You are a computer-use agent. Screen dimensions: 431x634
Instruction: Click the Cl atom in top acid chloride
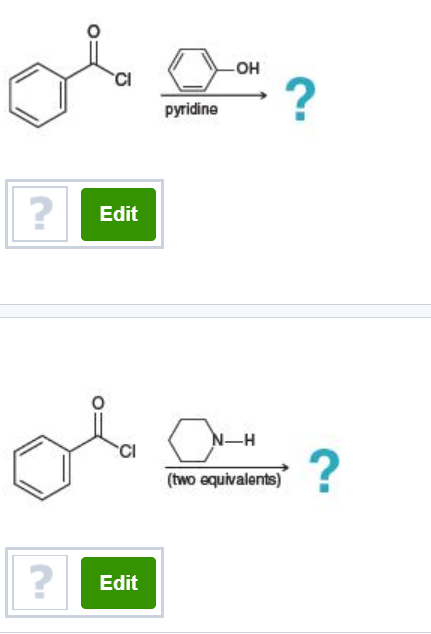pyautogui.click(x=123, y=80)
